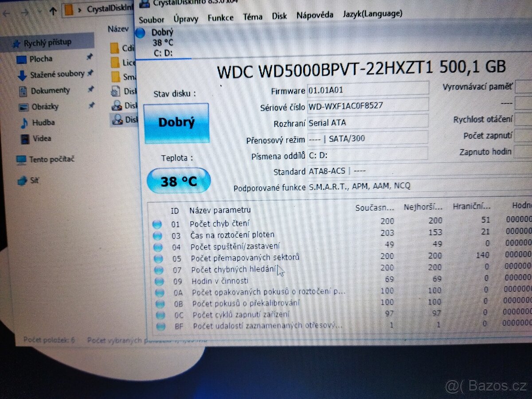Click the Dobrý disk status button

pos(176,122)
